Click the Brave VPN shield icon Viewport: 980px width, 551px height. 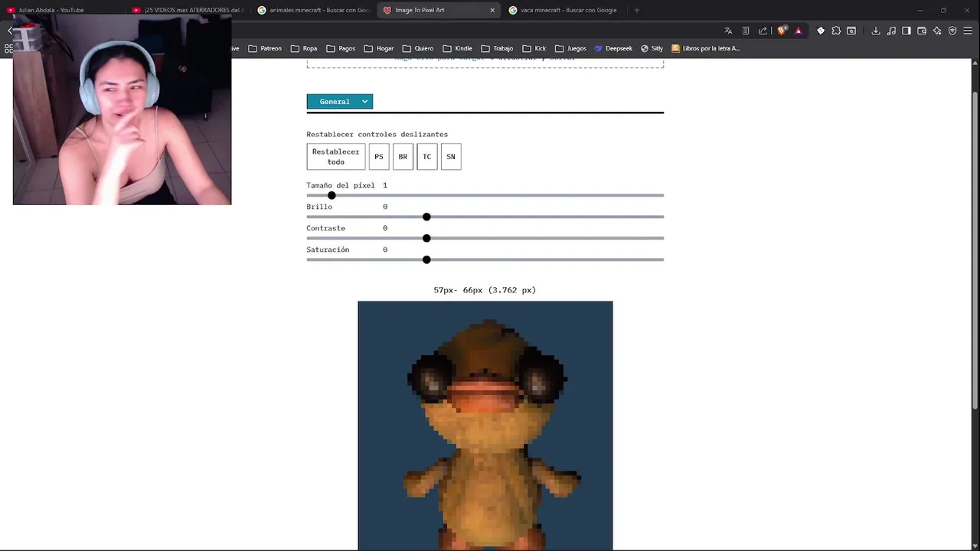point(952,31)
